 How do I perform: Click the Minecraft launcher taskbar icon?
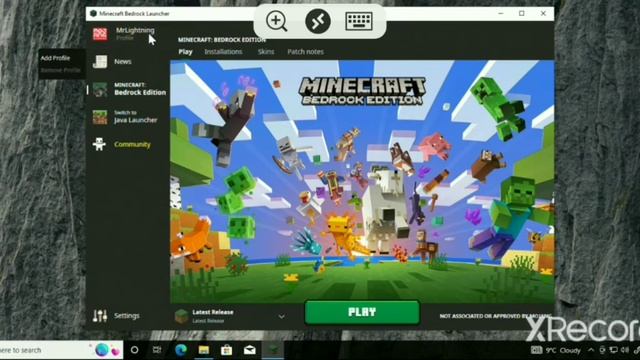pyautogui.click(x=273, y=350)
